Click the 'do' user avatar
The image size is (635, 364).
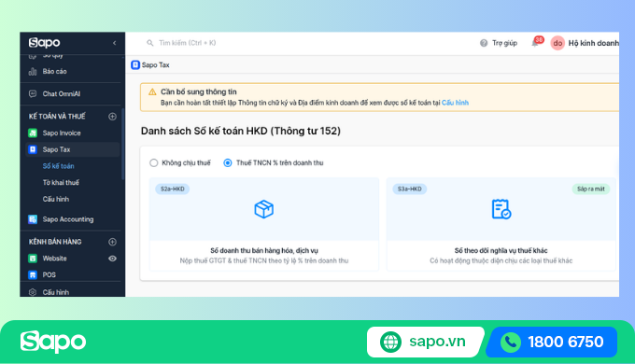coord(557,43)
